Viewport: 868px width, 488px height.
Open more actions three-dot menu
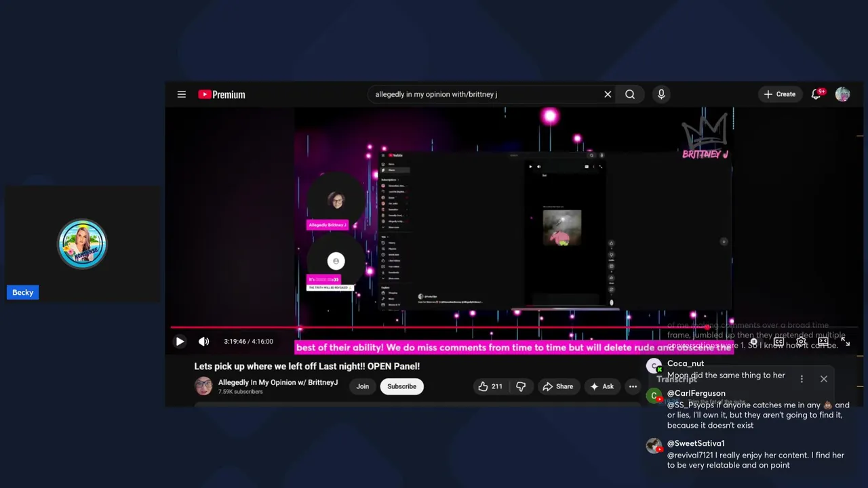click(633, 386)
